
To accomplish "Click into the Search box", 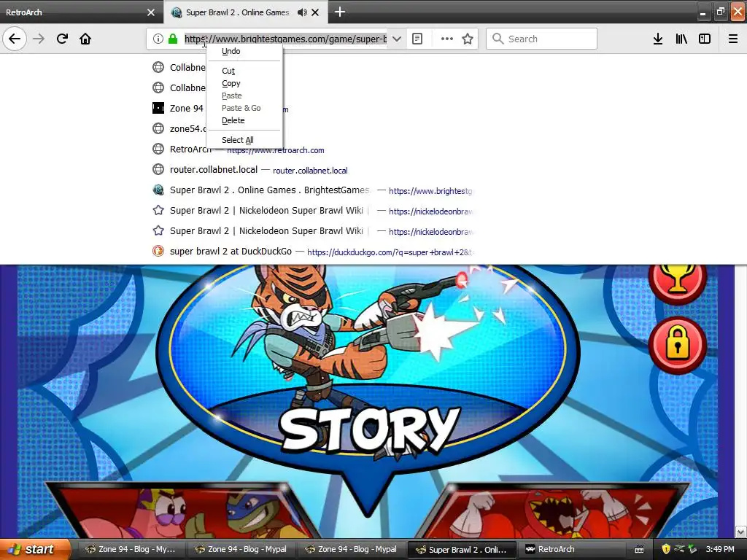I will click(541, 39).
